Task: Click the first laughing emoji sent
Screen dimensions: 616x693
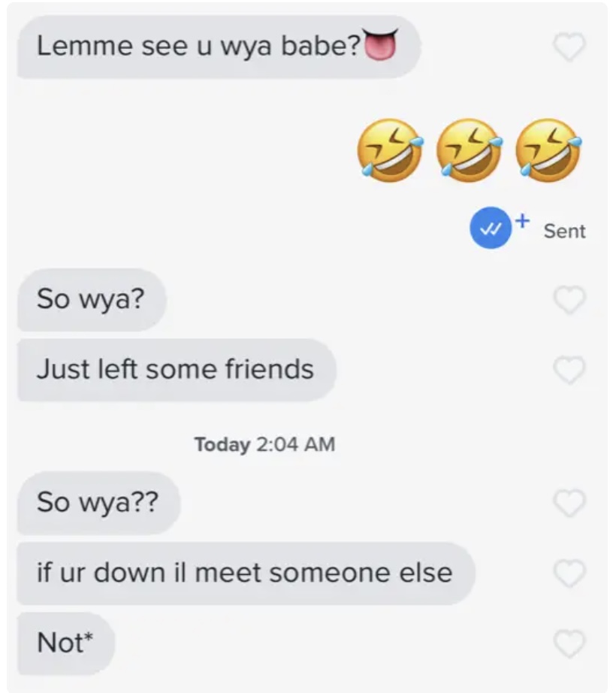Action: point(390,150)
